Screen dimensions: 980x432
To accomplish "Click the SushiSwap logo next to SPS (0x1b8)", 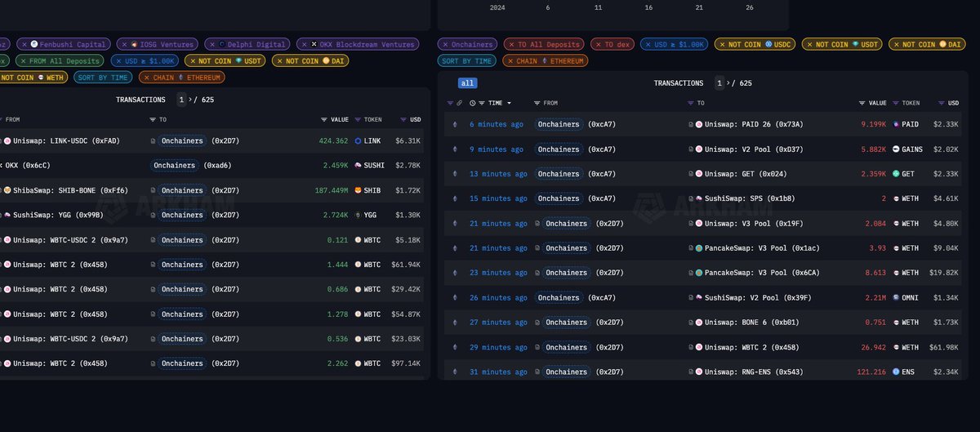I will pos(699,198).
